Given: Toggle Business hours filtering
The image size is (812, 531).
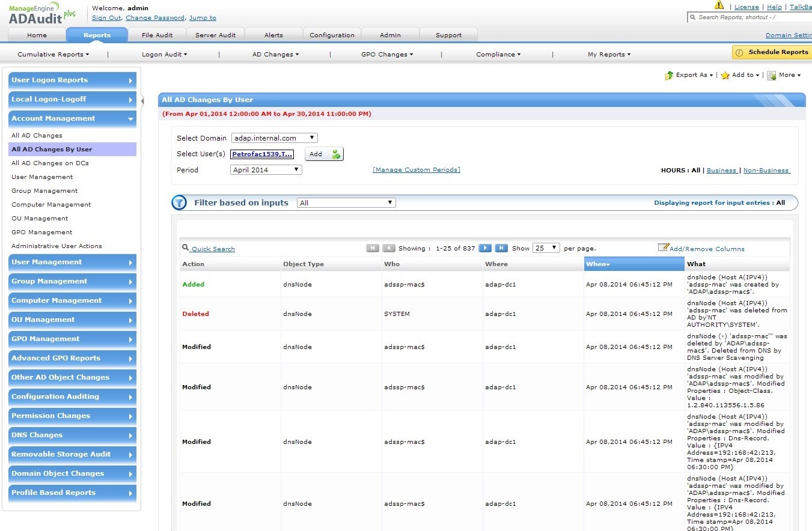Looking at the screenshot, I should tap(722, 170).
